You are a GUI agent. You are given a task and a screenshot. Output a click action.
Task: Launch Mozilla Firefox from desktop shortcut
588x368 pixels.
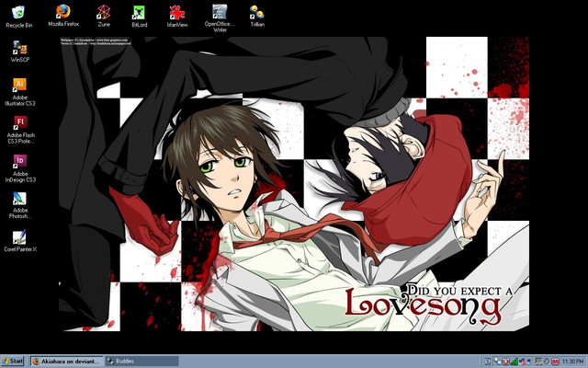pos(63,16)
